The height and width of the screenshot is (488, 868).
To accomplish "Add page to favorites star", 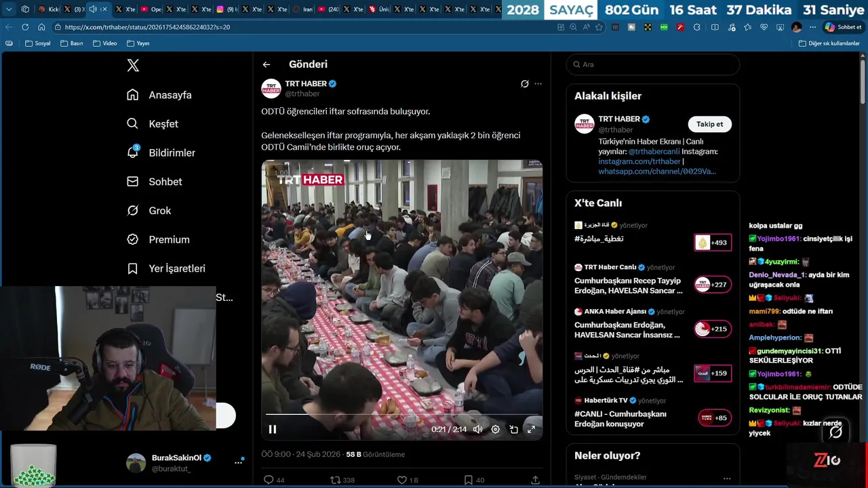I will tap(599, 27).
